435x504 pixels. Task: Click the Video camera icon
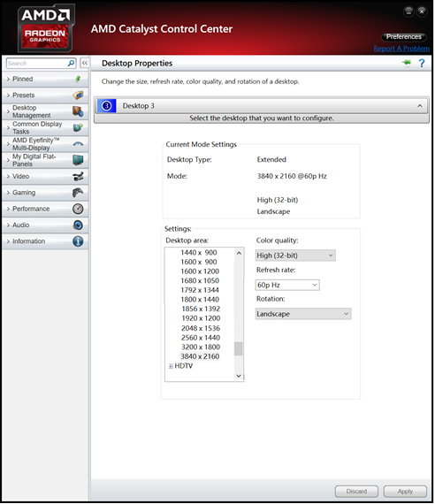click(78, 176)
